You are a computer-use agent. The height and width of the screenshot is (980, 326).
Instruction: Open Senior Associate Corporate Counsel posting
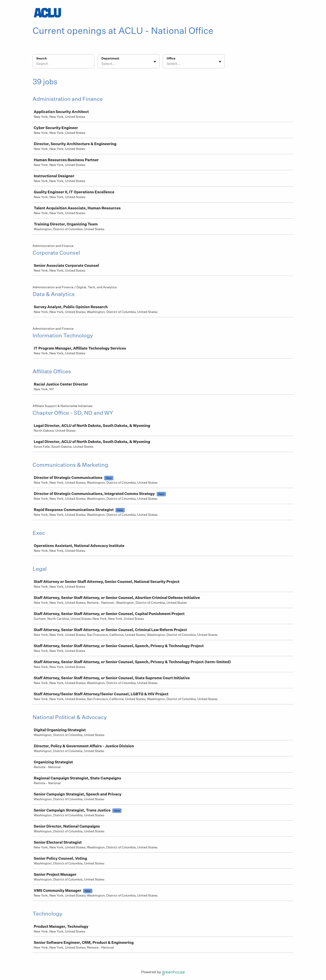point(66,265)
